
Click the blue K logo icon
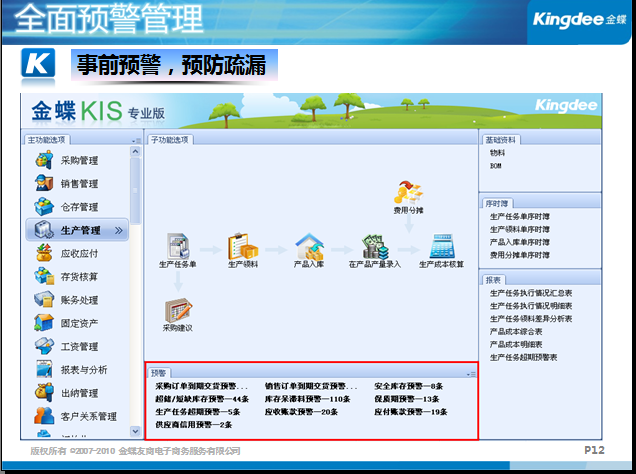[38, 63]
